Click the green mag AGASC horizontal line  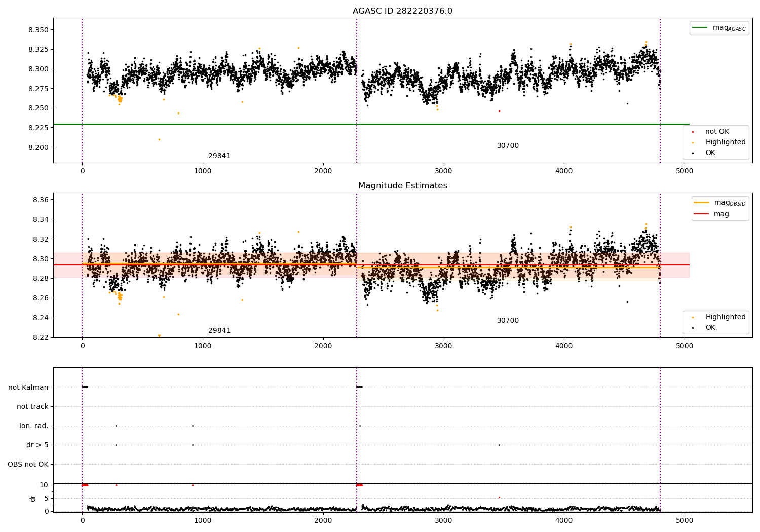371,124
